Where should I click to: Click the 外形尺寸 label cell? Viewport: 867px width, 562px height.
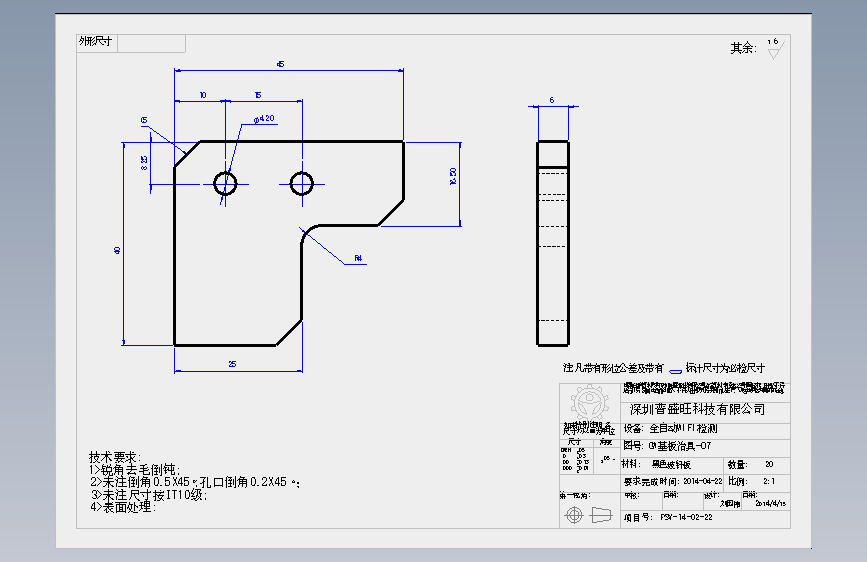click(x=96, y=41)
